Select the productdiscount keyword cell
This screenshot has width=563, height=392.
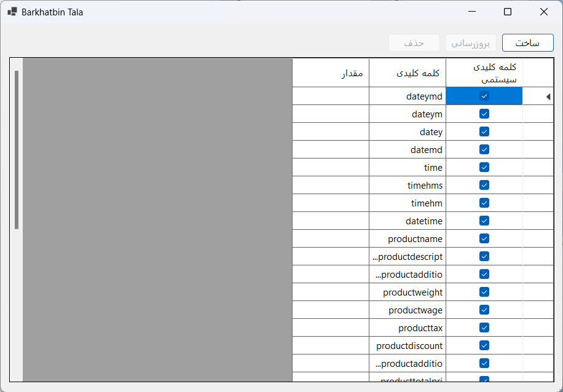click(407, 345)
